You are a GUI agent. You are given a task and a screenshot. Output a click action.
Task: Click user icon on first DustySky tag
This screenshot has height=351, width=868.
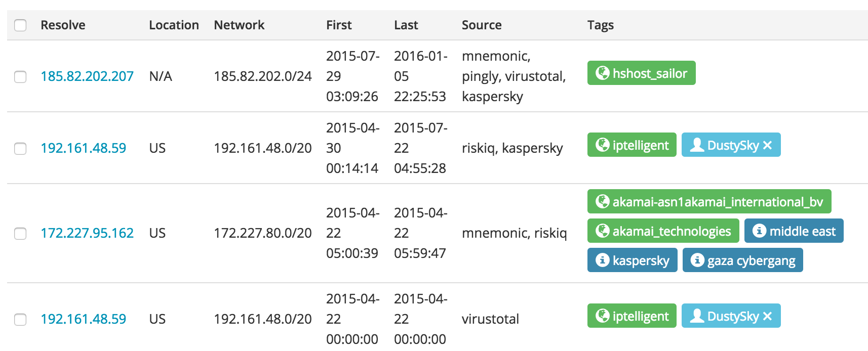pyautogui.click(x=697, y=145)
